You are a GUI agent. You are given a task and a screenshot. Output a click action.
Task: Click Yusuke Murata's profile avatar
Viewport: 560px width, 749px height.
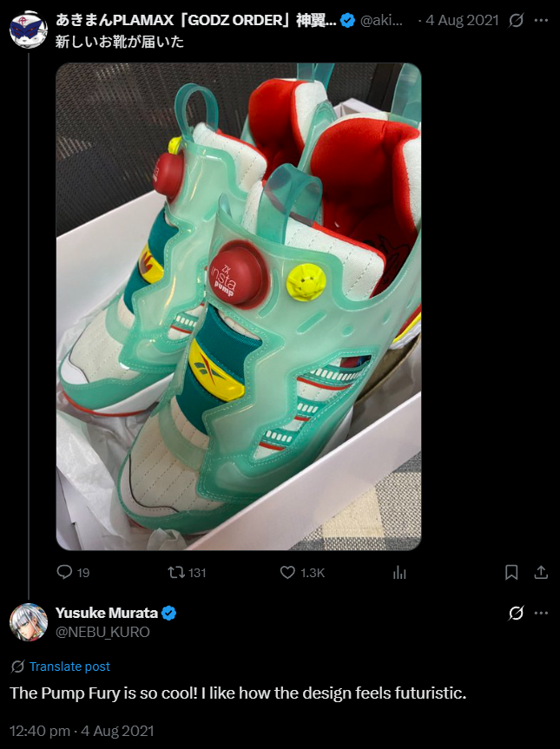(x=29, y=622)
